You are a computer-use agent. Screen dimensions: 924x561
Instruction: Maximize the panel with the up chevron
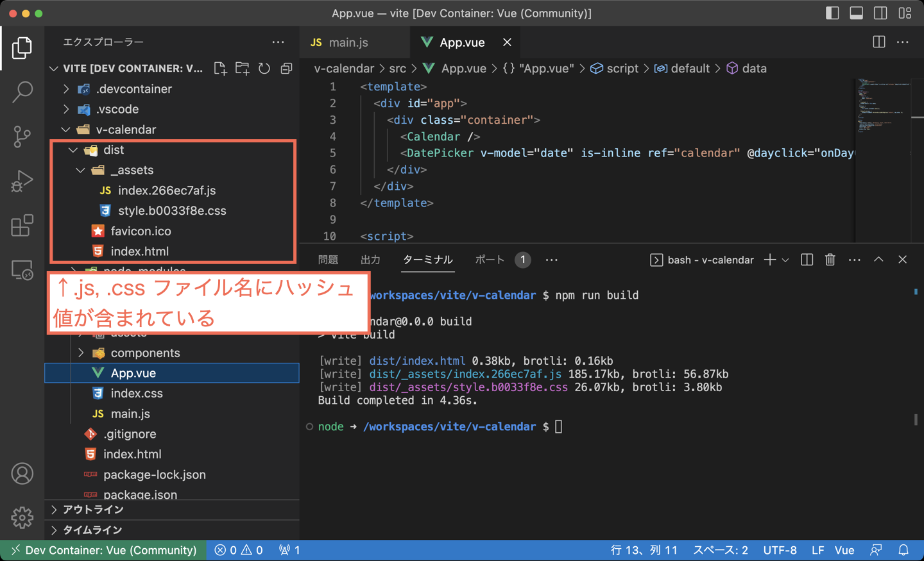[x=878, y=260]
